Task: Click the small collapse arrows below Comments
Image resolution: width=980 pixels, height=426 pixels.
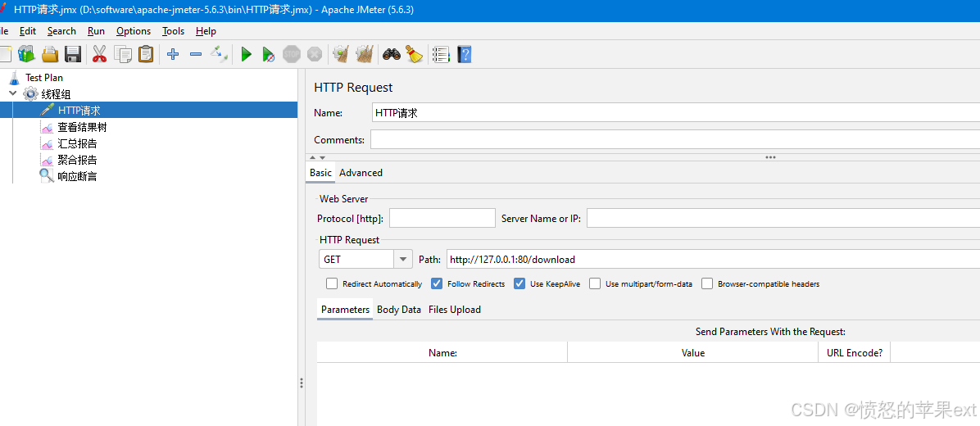Action: pos(317,157)
